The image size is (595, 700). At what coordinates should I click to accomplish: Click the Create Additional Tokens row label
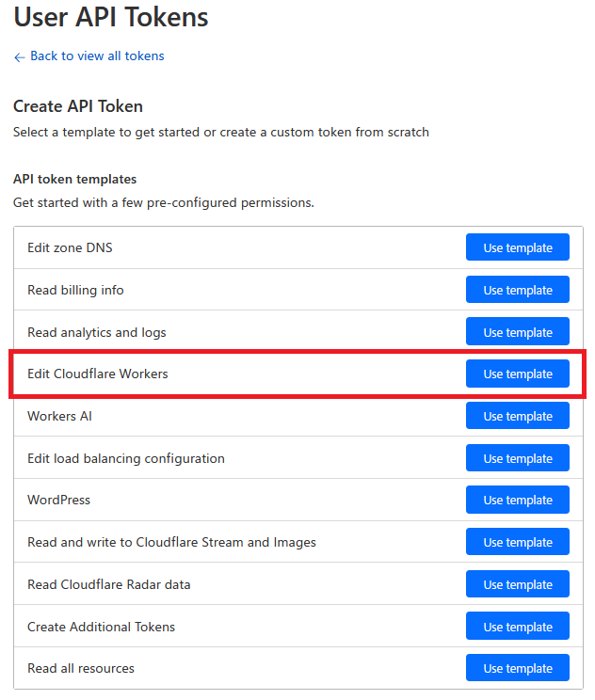click(x=102, y=627)
